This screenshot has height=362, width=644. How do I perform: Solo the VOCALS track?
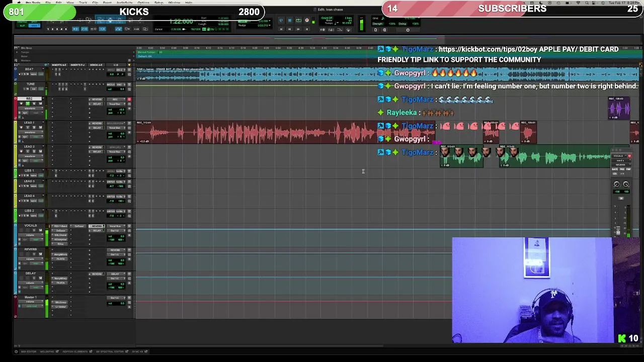[x=34, y=230]
